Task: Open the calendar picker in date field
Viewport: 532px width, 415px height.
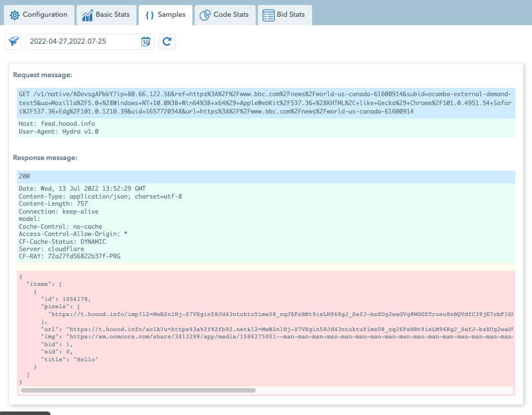Action: pos(145,42)
